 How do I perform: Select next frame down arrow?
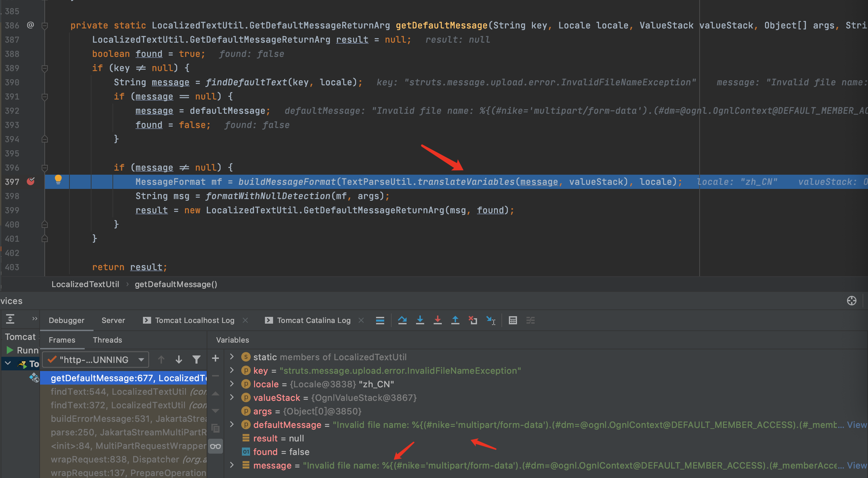point(179,360)
